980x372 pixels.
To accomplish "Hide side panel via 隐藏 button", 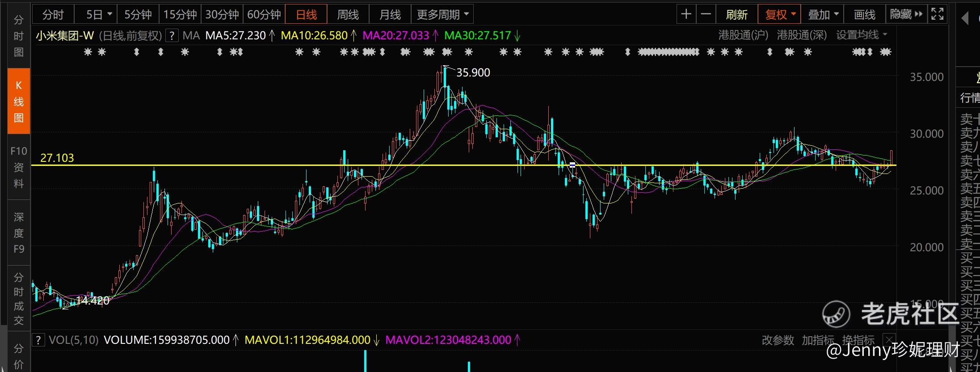I will 906,14.
